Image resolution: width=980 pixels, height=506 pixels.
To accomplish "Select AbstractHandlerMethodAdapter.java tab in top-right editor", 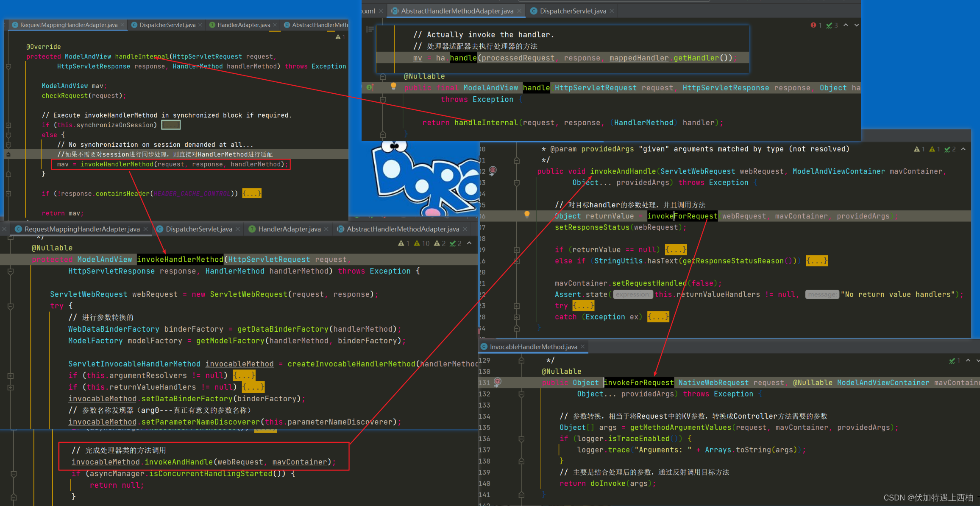I will (x=457, y=11).
